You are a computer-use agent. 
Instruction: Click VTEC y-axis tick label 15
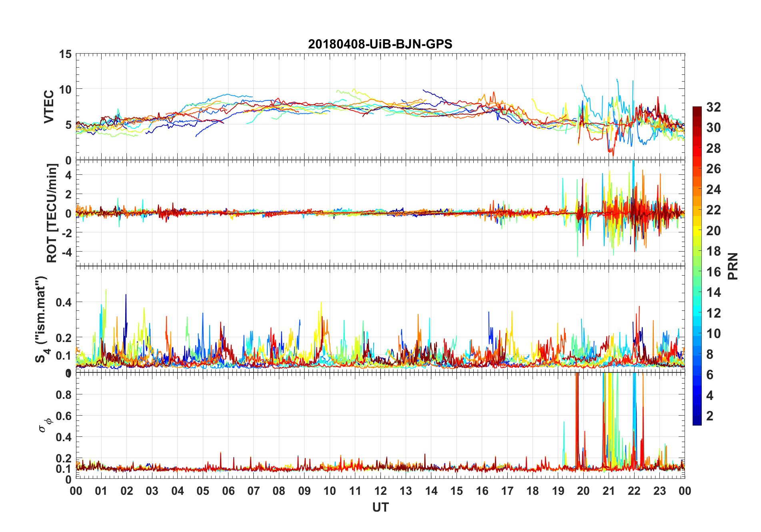click(65, 54)
